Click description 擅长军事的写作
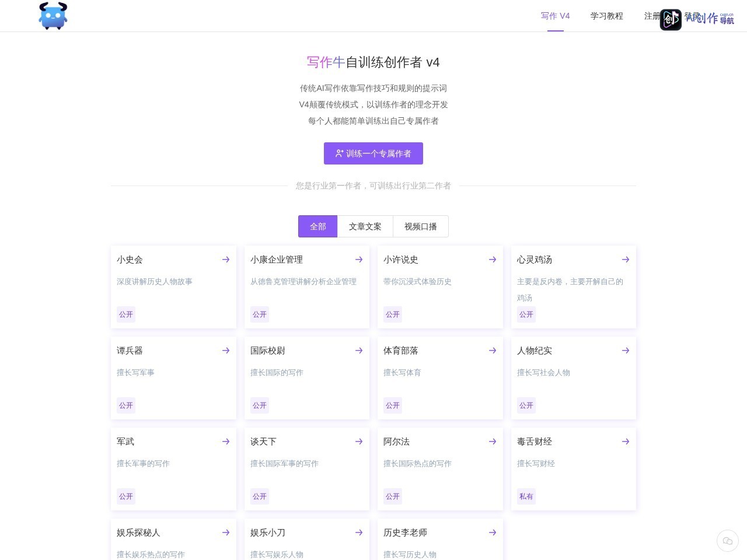This screenshot has height=560, width=747. [x=143, y=463]
